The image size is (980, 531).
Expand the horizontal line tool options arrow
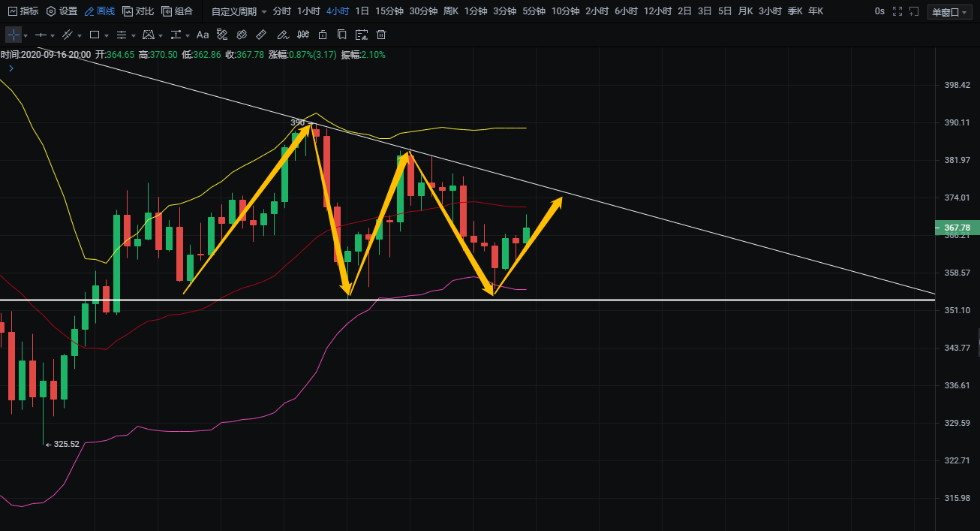click(53, 35)
